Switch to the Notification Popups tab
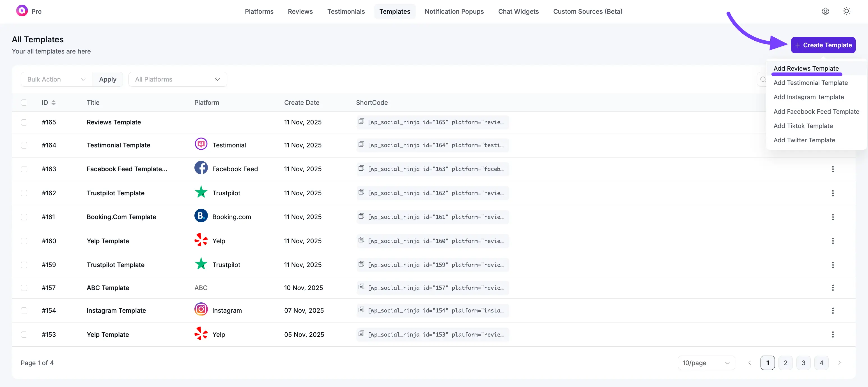The width and height of the screenshot is (868, 387). pyautogui.click(x=454, y=11)
